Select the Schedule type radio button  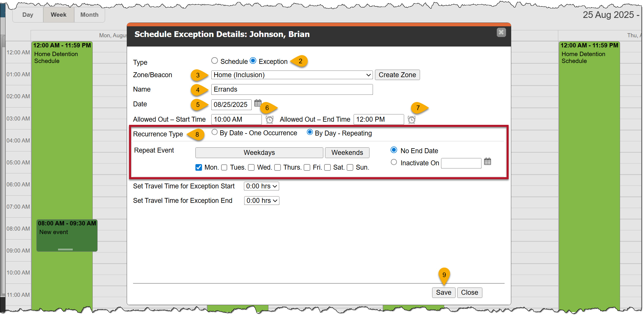214,61
